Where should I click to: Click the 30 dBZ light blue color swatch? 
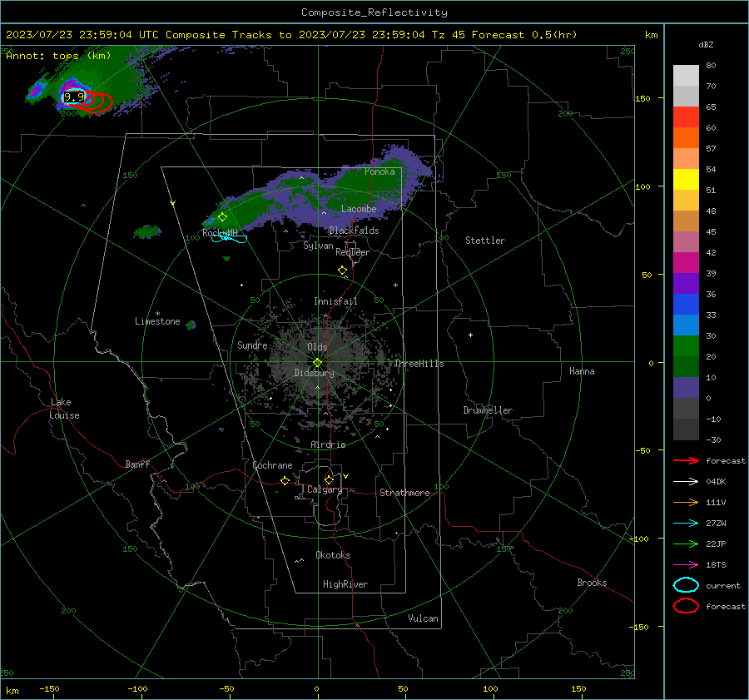(x=686, y=325)
